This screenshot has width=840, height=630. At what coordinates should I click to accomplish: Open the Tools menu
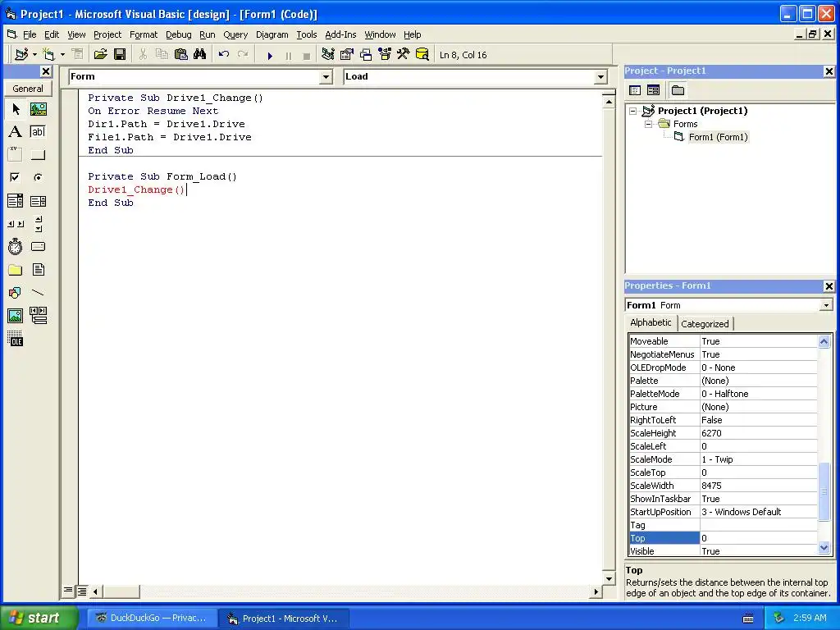tap(307, 34)
